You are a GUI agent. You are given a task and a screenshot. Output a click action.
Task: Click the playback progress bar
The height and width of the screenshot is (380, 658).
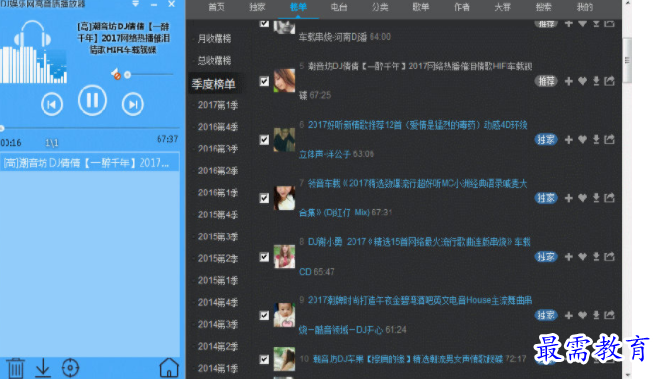(90, 127)
